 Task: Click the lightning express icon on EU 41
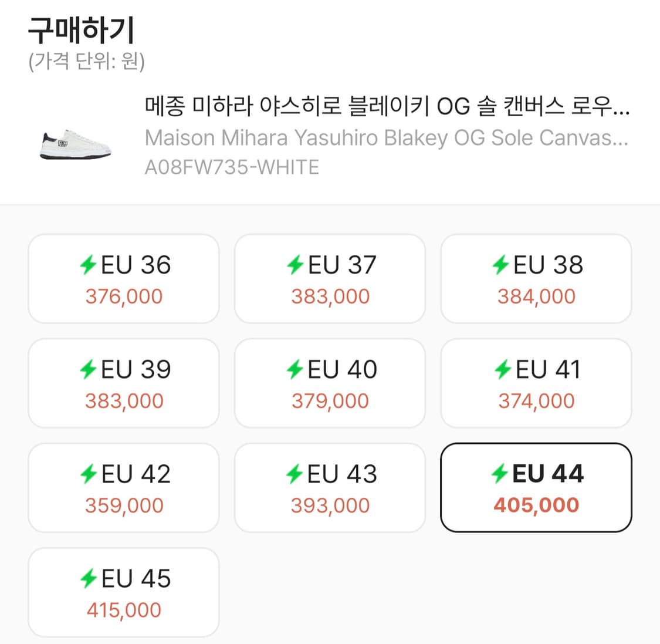coord(502,369)
